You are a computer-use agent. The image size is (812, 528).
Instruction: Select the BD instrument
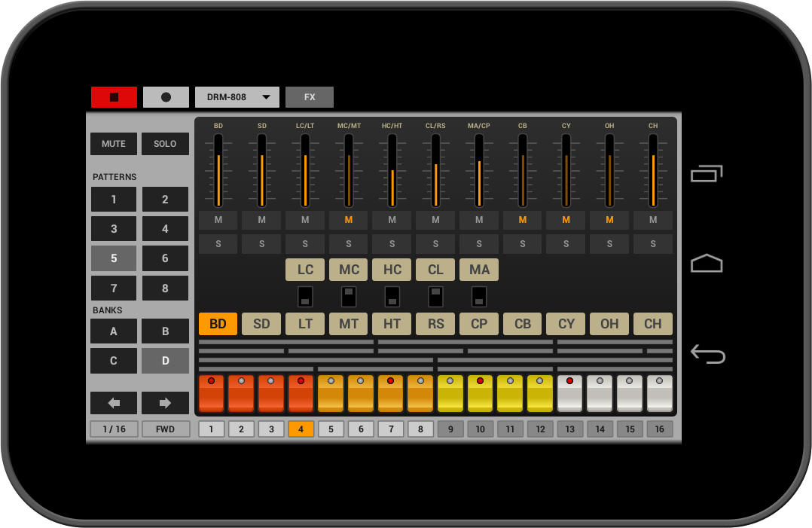pyautogui.click(x=218, y=324)
